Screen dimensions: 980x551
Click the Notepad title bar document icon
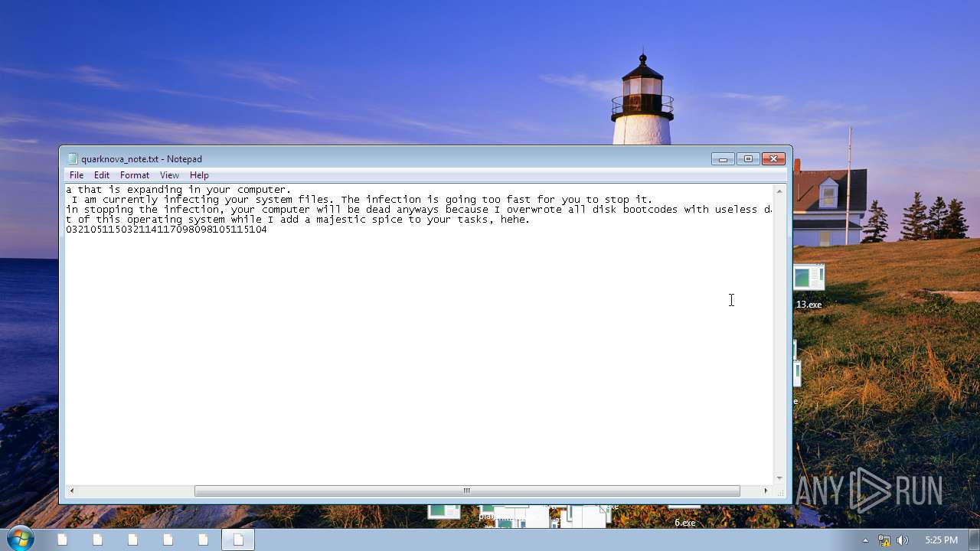[x=73, y=159]
